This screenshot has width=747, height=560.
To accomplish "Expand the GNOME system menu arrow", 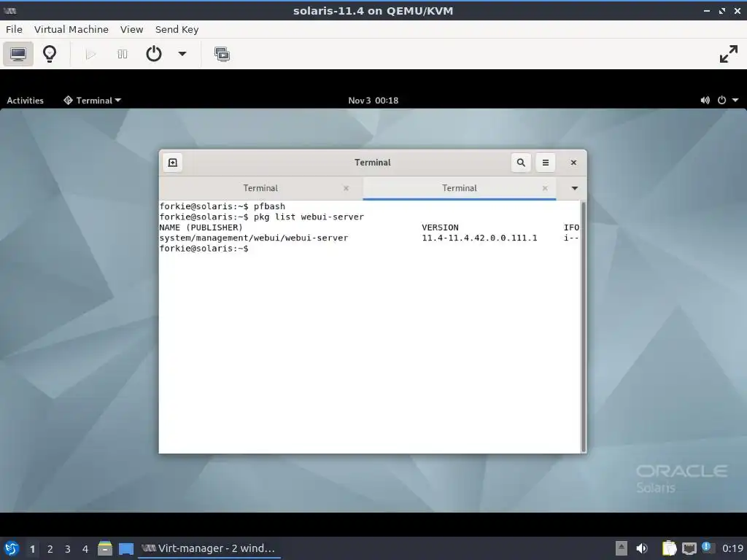I will [735, 101].
